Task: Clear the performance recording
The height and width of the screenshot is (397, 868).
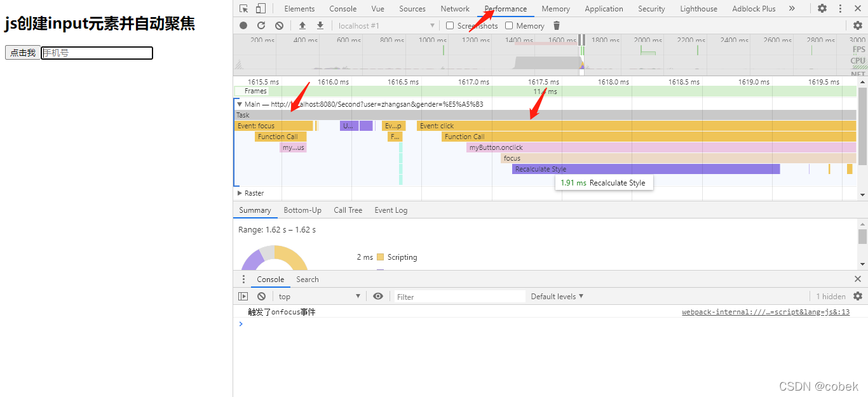Action: pos(279,25)
